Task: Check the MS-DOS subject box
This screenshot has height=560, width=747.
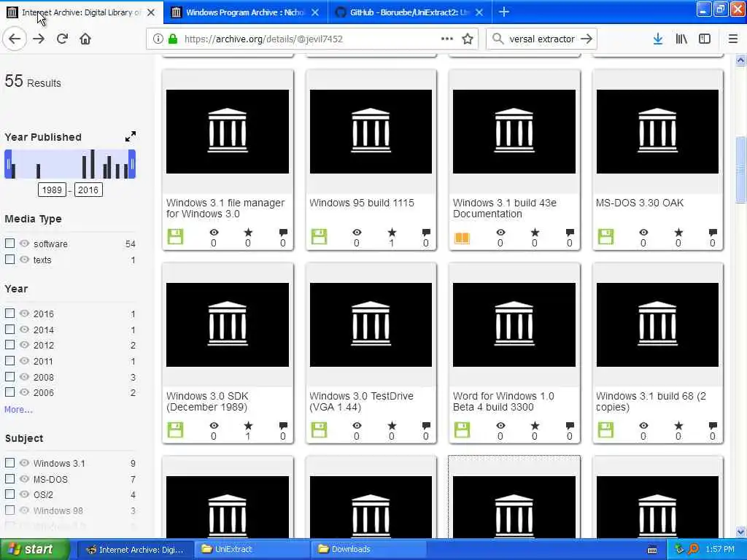Action: coord(9,478)
